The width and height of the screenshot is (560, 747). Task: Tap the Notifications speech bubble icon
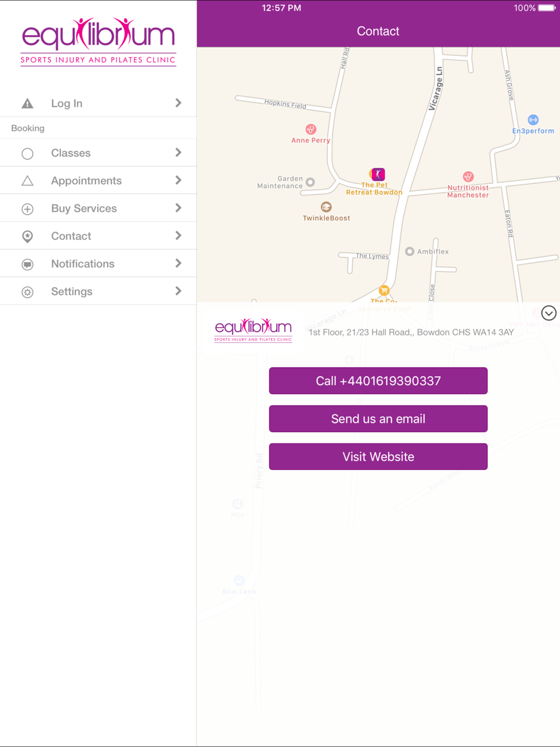27,264
